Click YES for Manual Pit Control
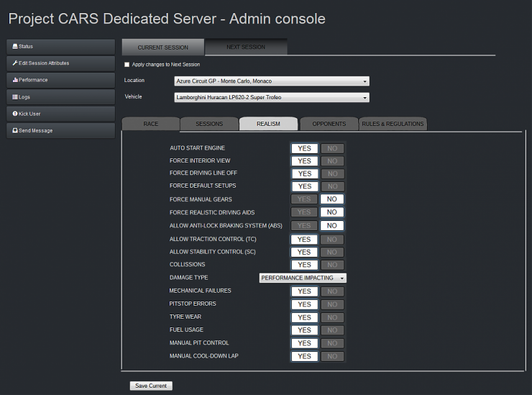532x395 pixels. [304, 343]
